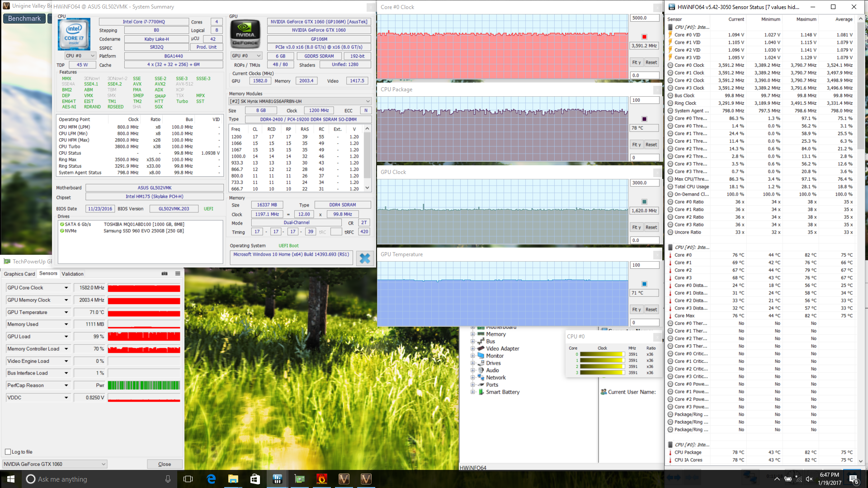Click the Ring Clock sensor row

tap(761, 103)
